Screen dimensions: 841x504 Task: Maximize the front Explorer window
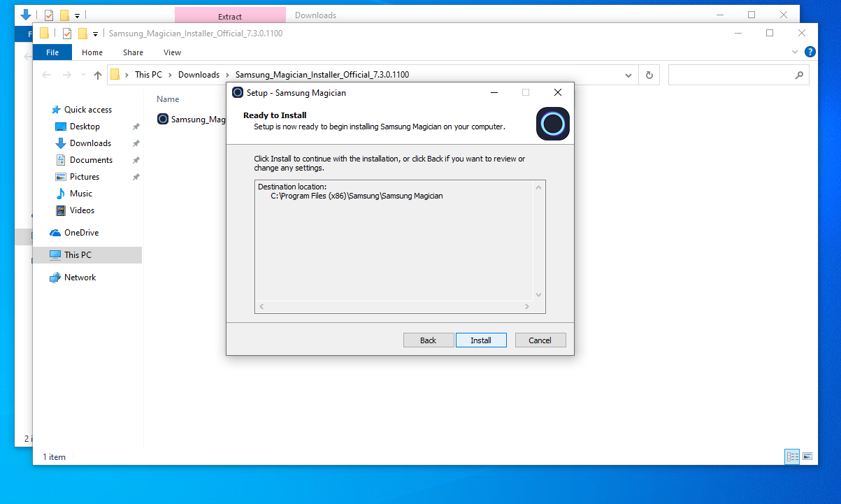(770, 33)
